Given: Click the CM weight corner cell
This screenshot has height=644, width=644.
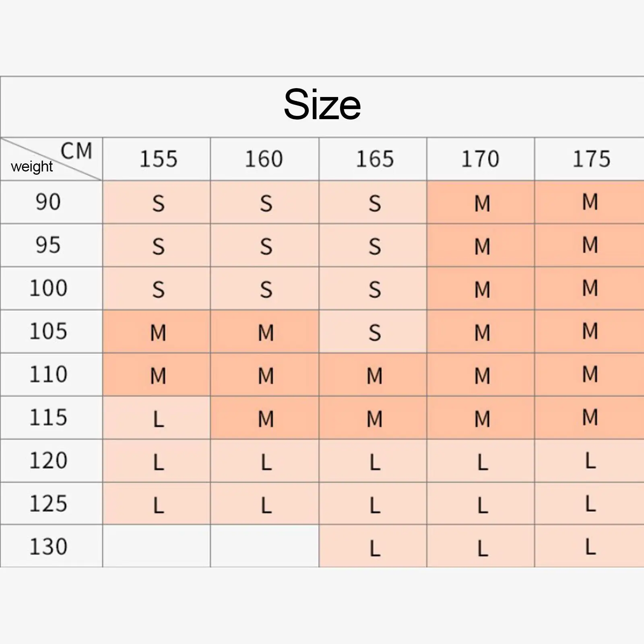Looking at the screenshot, I should (x=52, y=159).
